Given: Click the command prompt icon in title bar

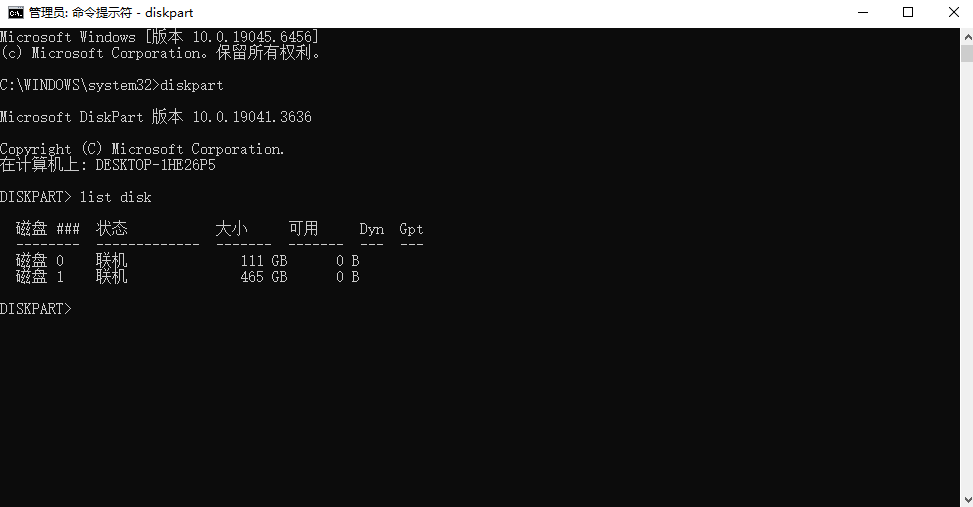Looking at the screenshot, I should click(16, 12).
